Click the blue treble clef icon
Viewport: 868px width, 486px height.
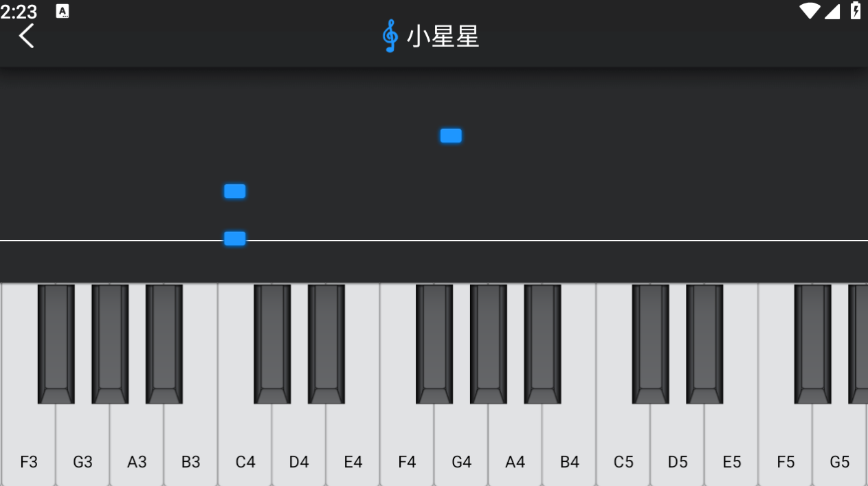tap(390, 36)
